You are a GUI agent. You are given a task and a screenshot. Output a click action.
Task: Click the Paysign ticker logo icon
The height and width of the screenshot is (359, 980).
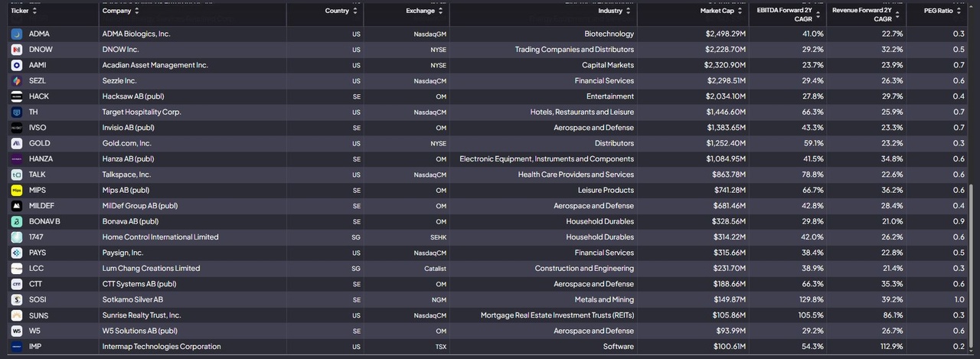17,253
